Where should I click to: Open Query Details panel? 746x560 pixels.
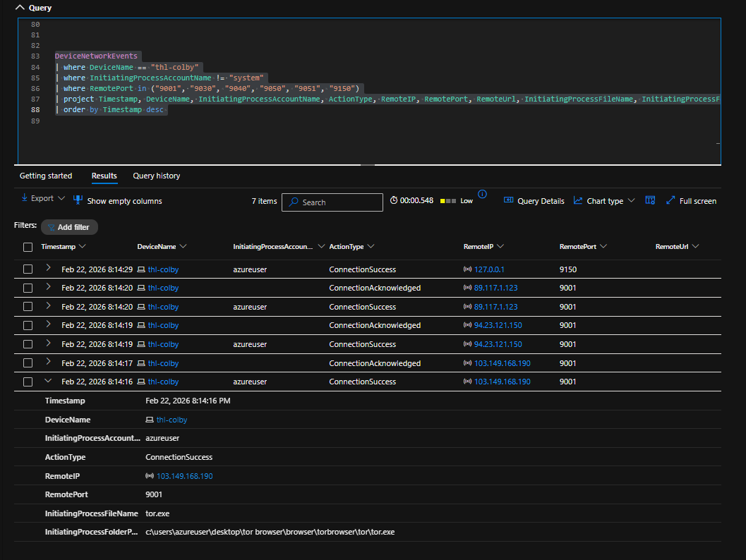point(534,201)
